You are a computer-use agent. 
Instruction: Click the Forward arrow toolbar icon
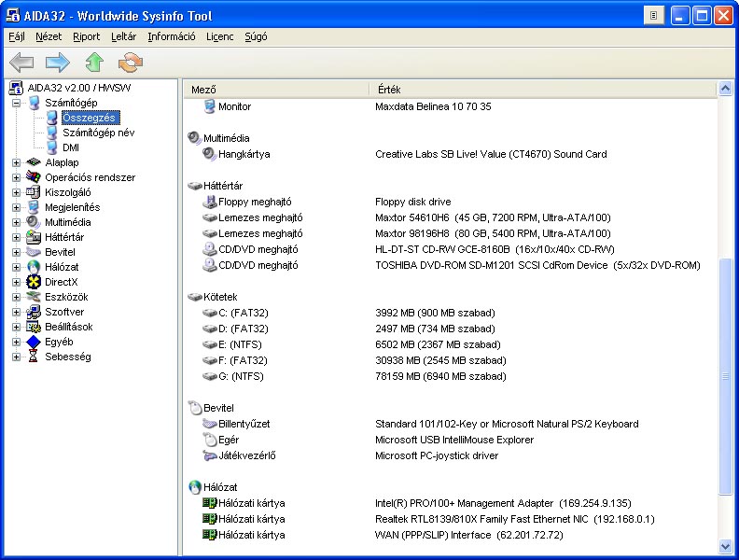[58, 63]
